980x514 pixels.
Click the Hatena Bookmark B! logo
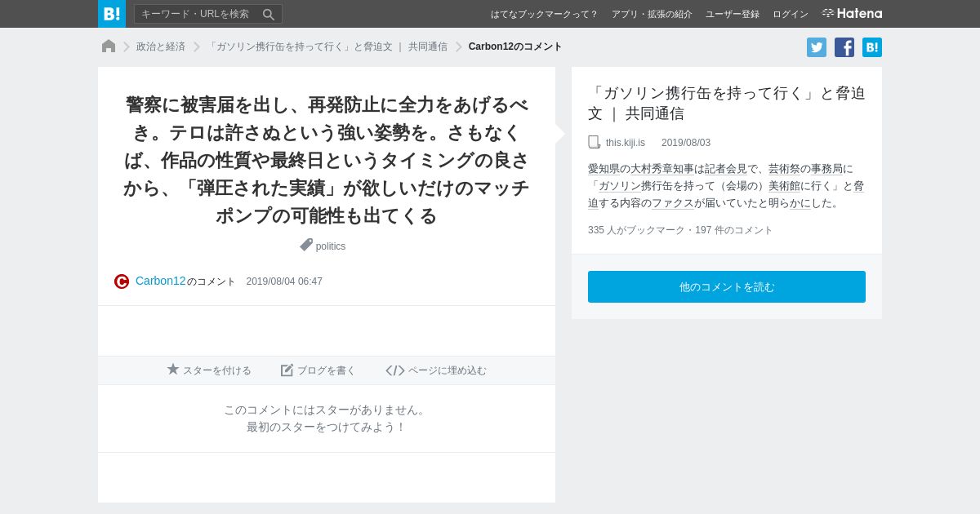pyautogui.click(x=112, y=14)
